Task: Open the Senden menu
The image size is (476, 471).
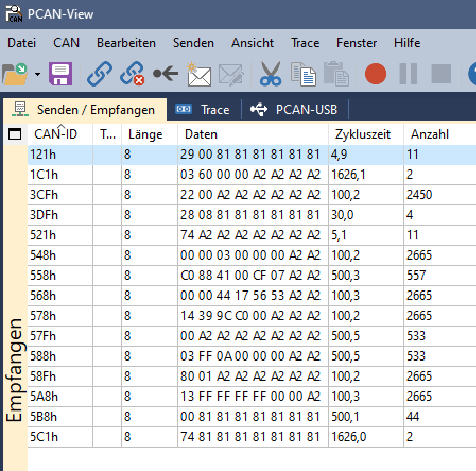Action: coord(193,43)
